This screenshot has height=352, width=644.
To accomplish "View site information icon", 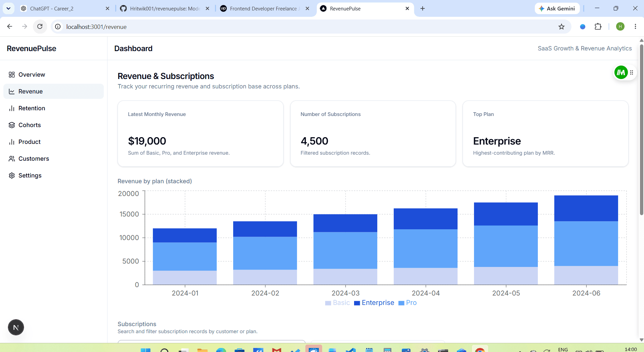I will click(58, 27).
